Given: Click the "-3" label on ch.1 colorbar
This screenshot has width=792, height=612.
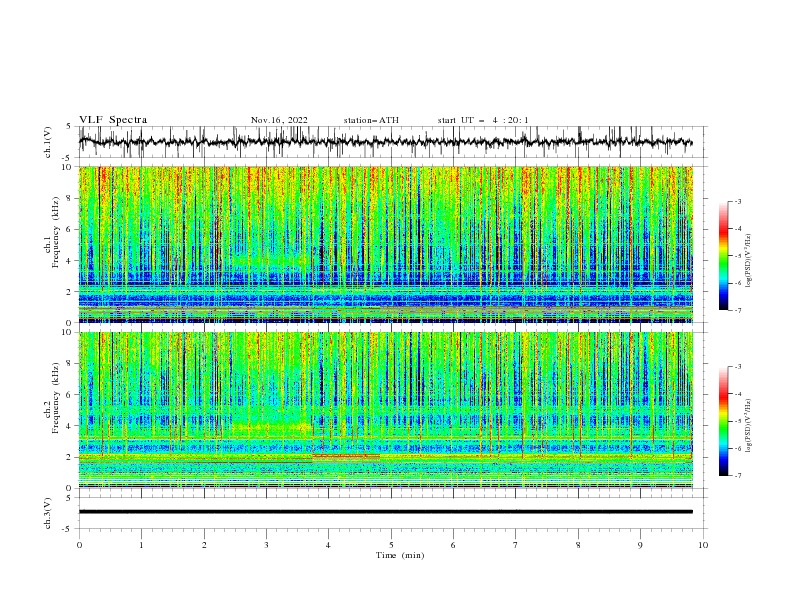Looking at the screenshot, I should coord(738,201).
